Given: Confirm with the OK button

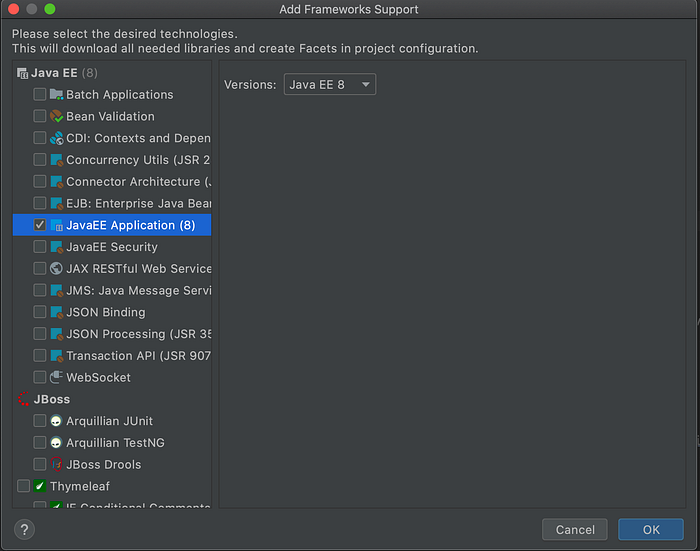Looking at the screenshot, I should 651,530.
